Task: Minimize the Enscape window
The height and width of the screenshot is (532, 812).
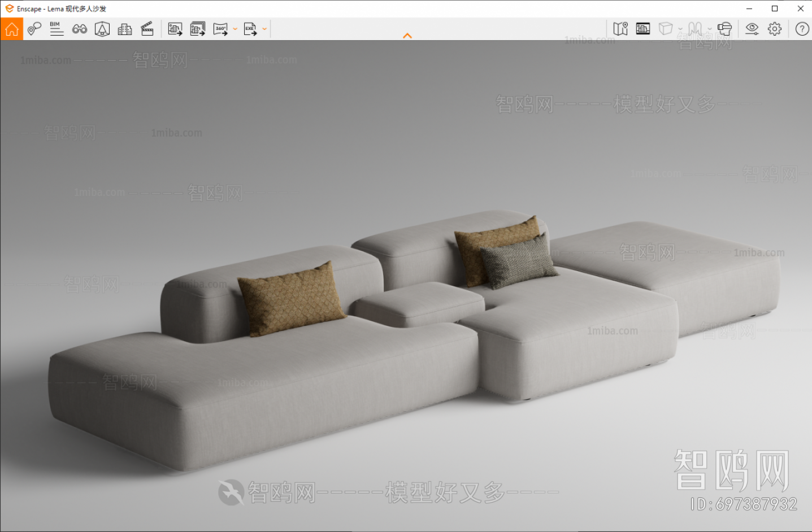Action: (749, 8)
